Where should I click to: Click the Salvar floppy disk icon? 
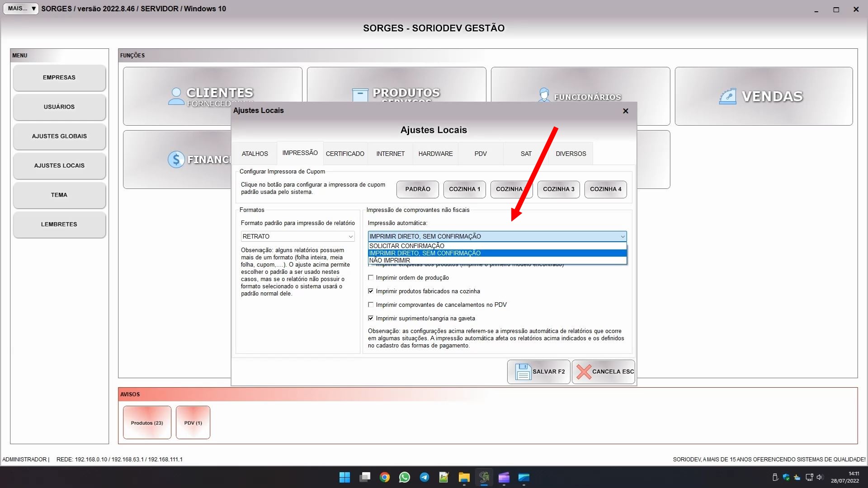click(523, 372)
